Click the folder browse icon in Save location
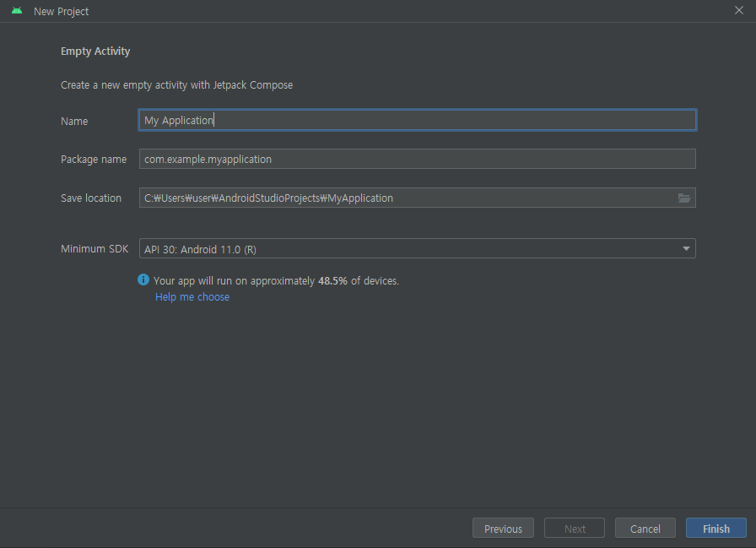This screenshot has height=548, width=756. point(684,198)
